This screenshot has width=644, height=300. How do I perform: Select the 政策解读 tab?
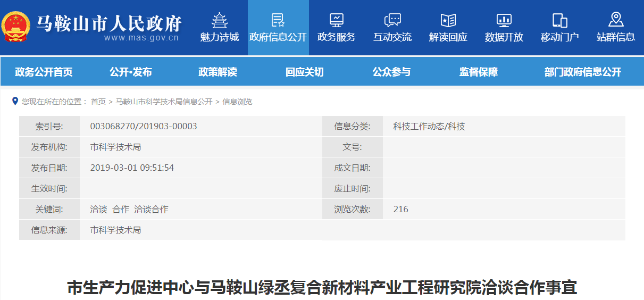pyautogui.click(x=218, y=72)
